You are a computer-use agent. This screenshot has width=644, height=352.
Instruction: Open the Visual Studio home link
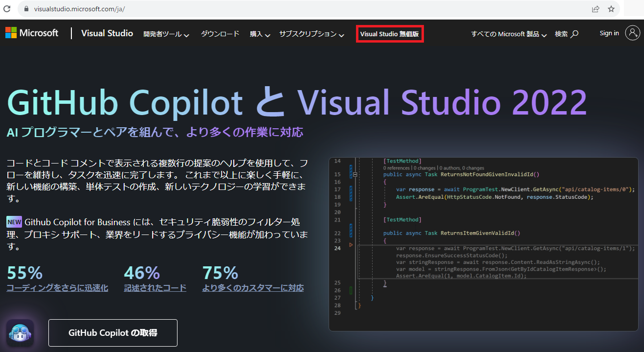coord(107,33)
